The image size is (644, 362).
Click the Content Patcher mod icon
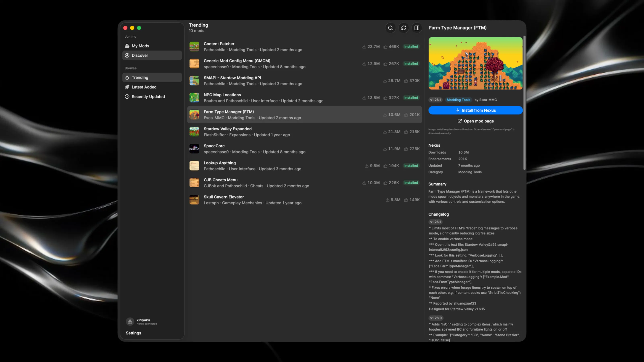[x=194, y=47]
